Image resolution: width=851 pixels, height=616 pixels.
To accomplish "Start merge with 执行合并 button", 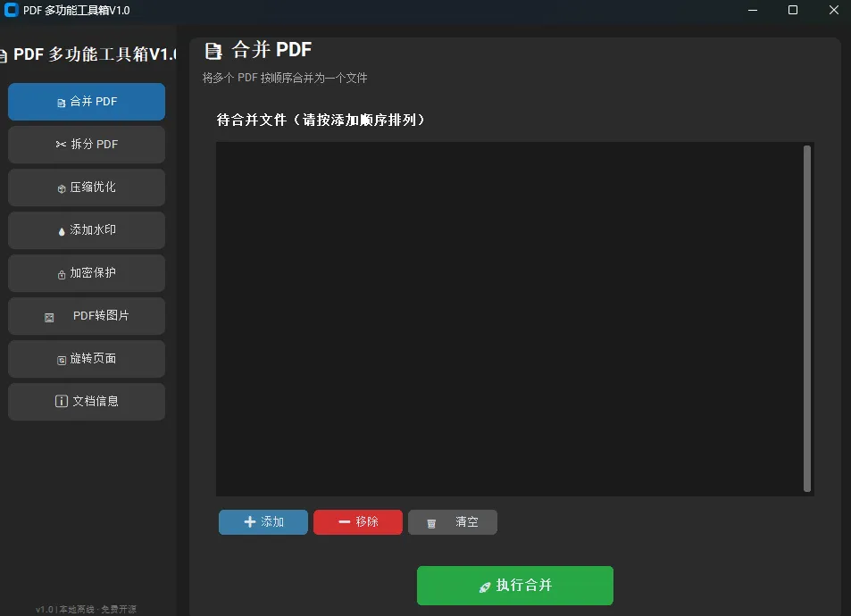I will coord(515,585).
